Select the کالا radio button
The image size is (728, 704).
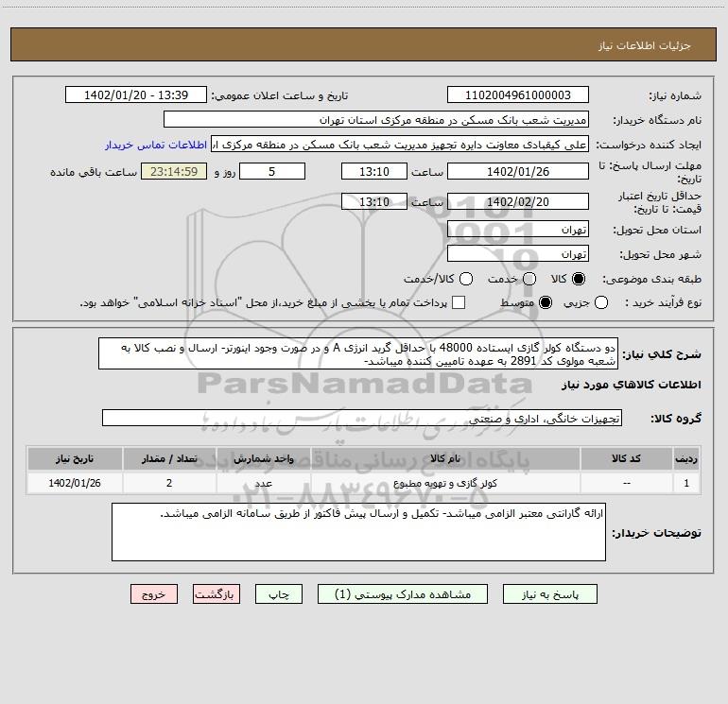point(579,279)
